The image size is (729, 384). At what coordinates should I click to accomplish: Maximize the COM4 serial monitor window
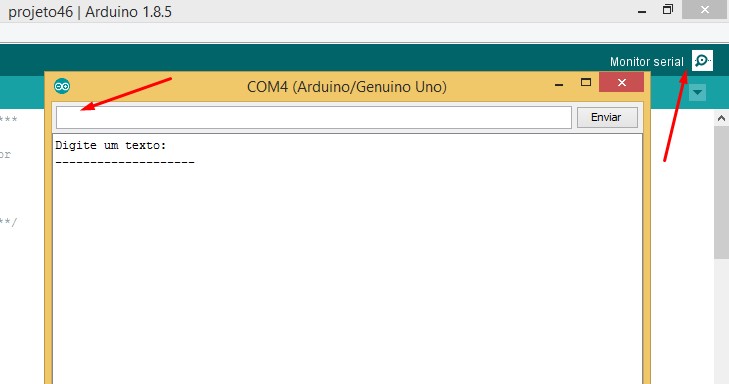coord(586,83)
